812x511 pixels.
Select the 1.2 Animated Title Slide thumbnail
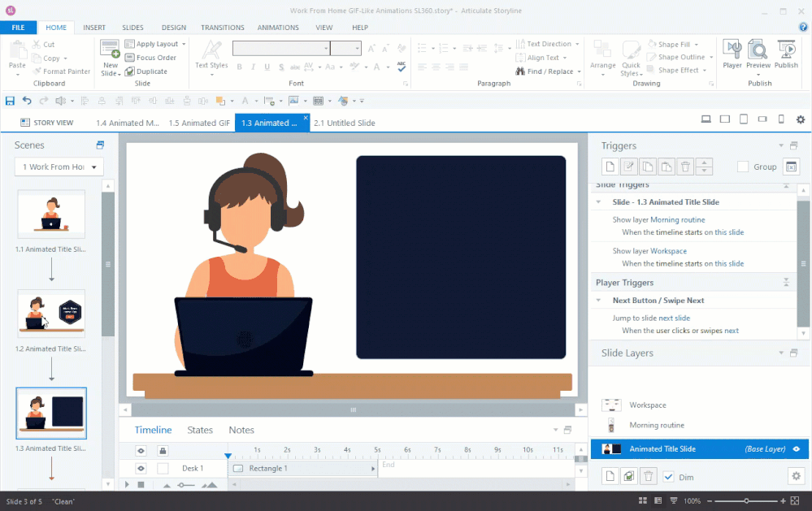coord(51,314)
